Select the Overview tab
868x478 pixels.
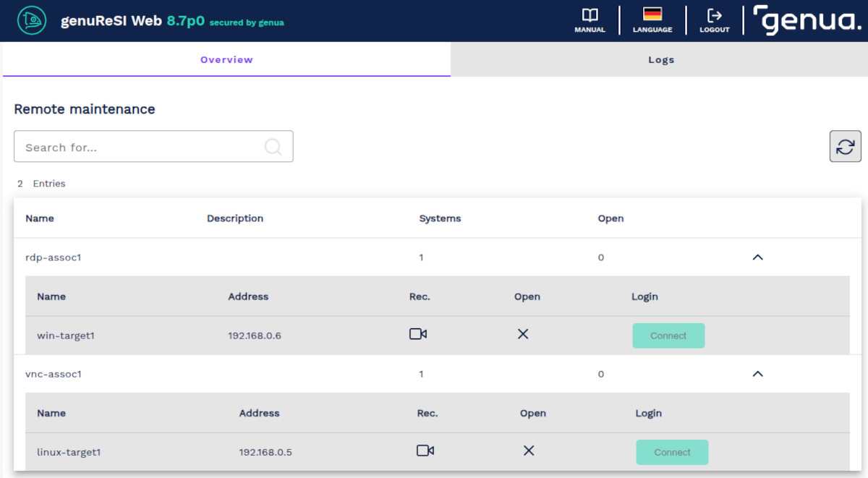226,59
